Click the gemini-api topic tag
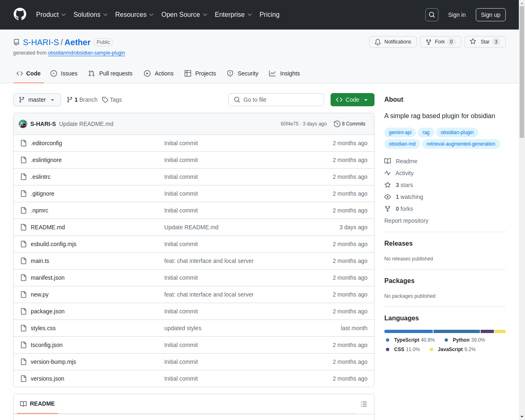Screen dimensions: 525x420 point(400,132)
